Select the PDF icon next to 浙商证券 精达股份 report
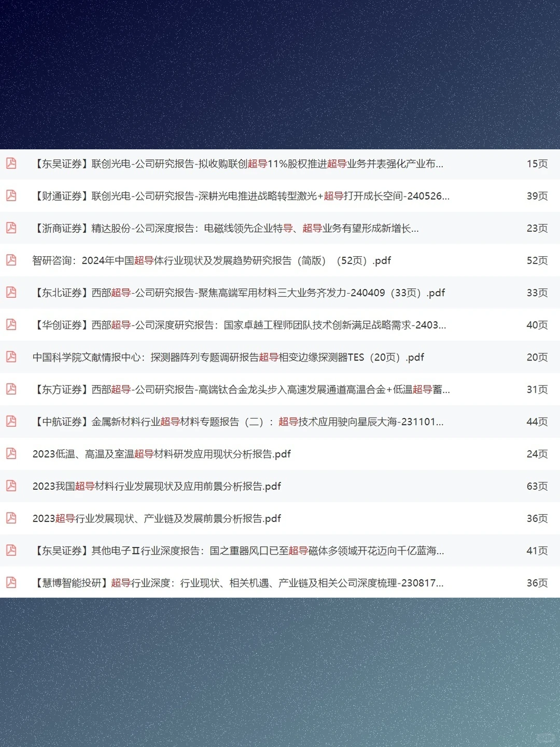Viewport: 560px width, 747px height. pyautogui.click(x=11, y=228)
